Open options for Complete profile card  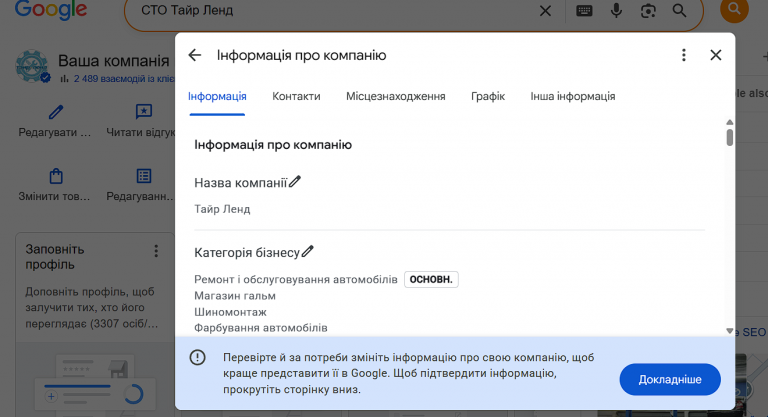click(x=156, y=251)
